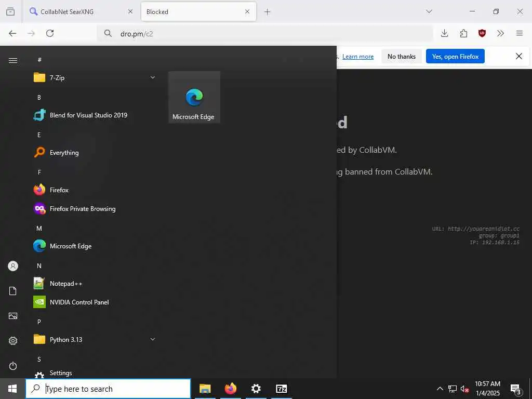Screen dimensions: 532x399
Task: Open NVIDIA Control Panel
Action: click(x=95, y=302)
